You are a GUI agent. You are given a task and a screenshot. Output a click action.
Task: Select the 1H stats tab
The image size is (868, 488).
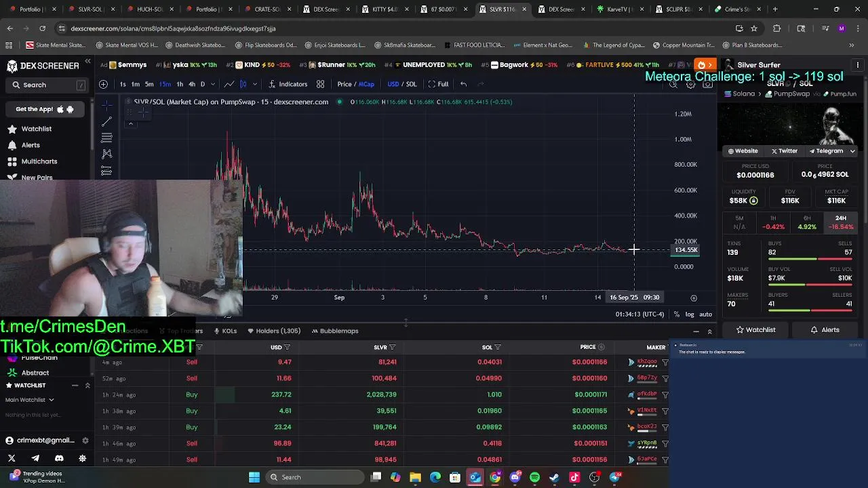coord(773,222)
